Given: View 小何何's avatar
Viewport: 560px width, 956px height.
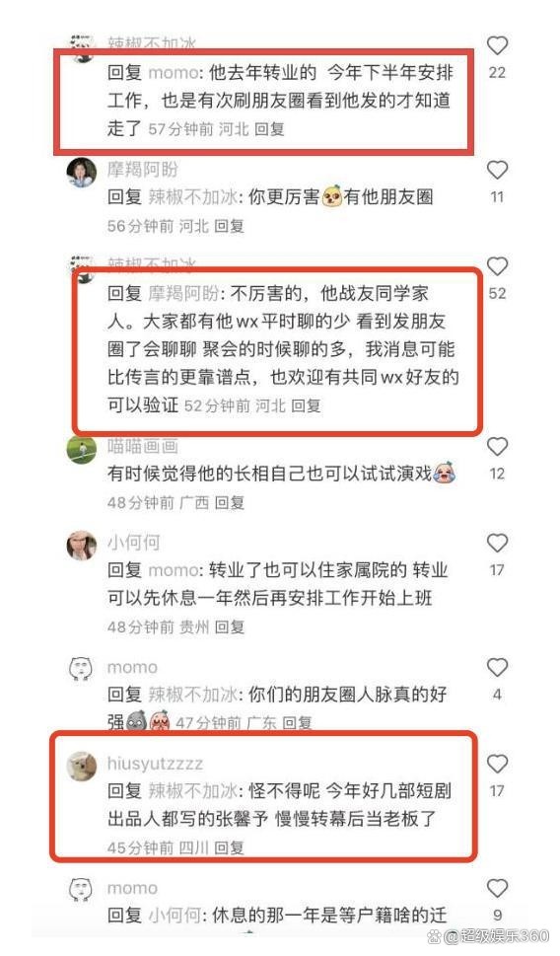Looking at the screenshot, I should 81,545.
